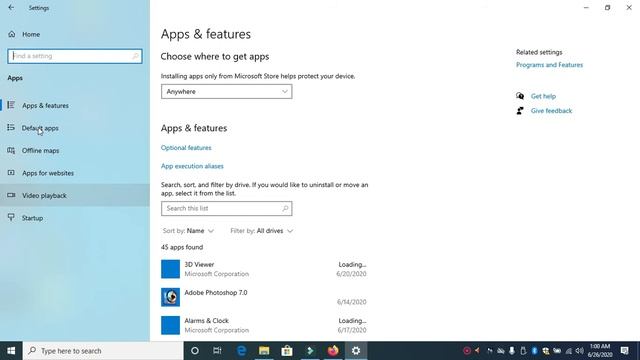Expand the Anywhere app source dropdown
Viewport: 640px width, 360px height.
[x=227, y=91]
